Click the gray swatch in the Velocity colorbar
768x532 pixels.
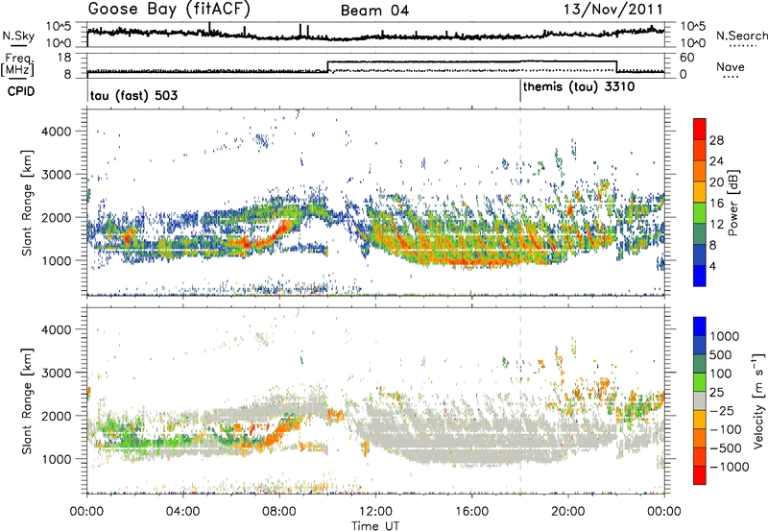(700, 400)
